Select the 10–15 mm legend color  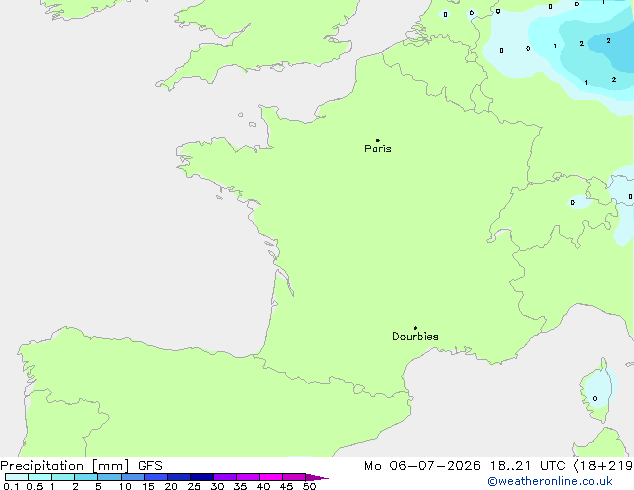(x=133, y=477)
